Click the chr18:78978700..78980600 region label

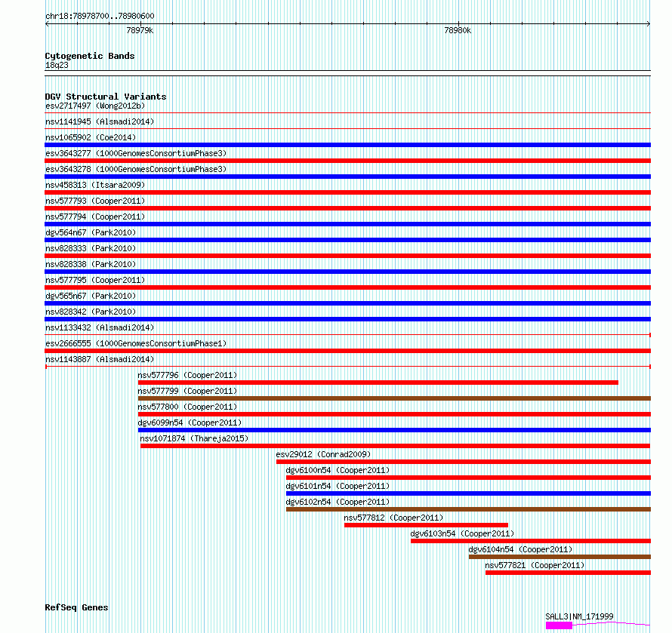[x=100, y=17]
